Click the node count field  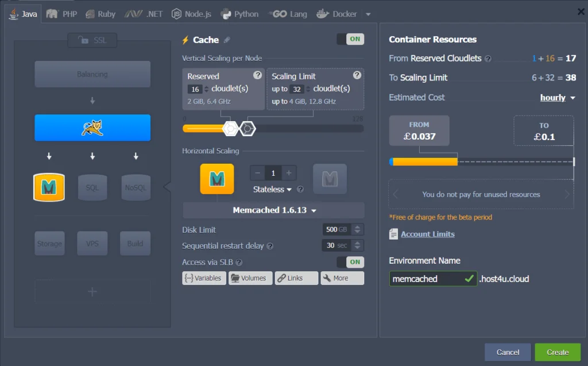point(273,173)
